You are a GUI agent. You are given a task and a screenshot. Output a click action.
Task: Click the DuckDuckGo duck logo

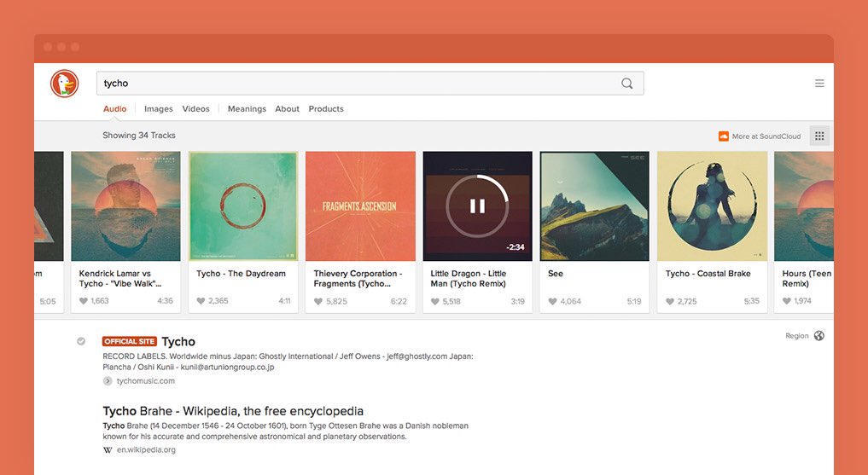(x=64, y=84)
